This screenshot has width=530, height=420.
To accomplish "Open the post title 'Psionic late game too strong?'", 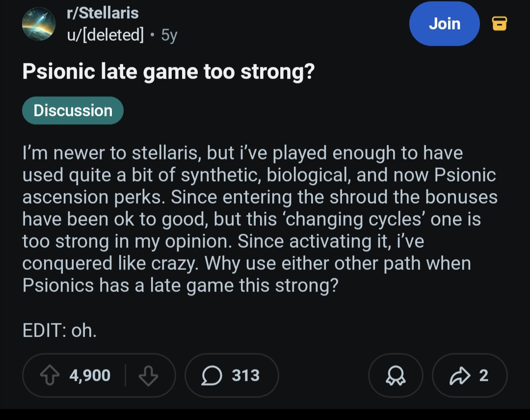I will (x=168, y=72).
